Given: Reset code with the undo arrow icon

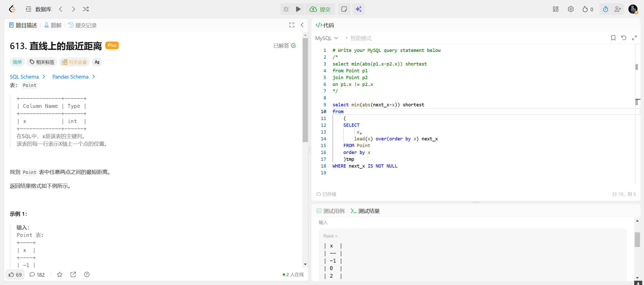Looking at the screenshot, I should coord(624,38).
